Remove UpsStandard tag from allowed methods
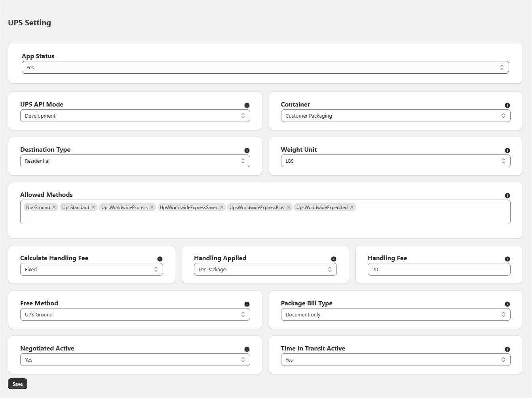The height and width of the screenshot is (398, 532). (x=93, y=207)
